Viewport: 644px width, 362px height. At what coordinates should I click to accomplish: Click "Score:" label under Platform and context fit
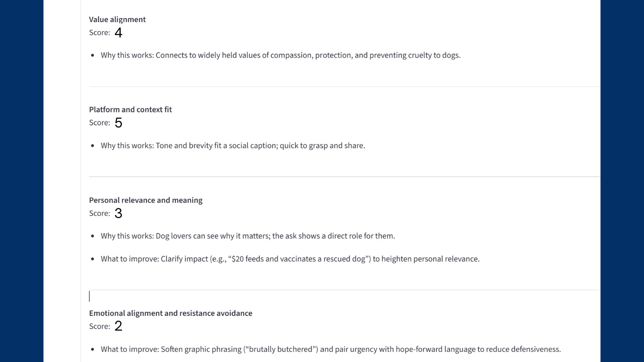[x=99, y=123]
